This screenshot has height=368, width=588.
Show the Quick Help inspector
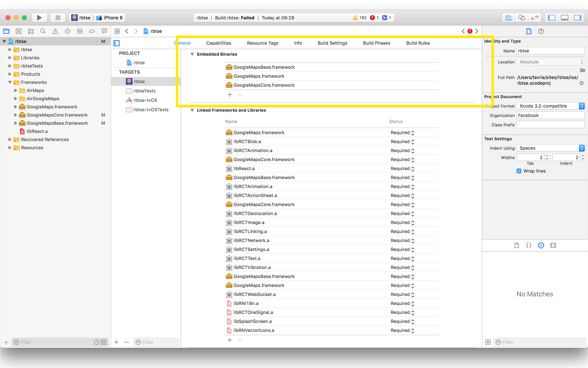click(541, 31)
